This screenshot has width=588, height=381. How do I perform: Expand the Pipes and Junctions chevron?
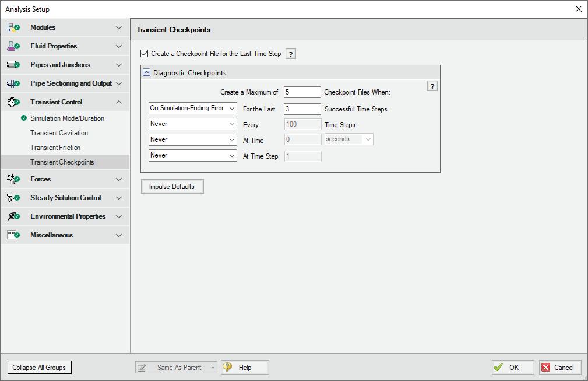pyautogui.click(x=119, y=65)
